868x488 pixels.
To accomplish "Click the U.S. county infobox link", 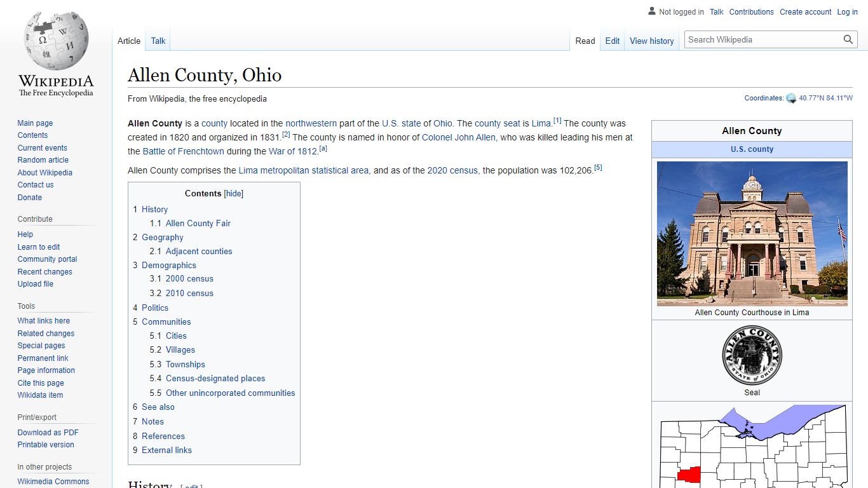I will click(752, 149).
